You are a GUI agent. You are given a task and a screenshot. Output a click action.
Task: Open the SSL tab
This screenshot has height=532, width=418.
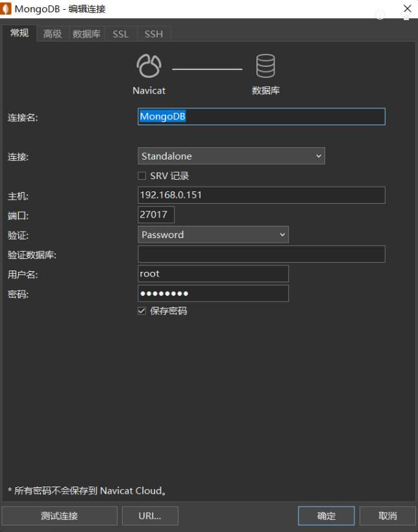(121, 34)
